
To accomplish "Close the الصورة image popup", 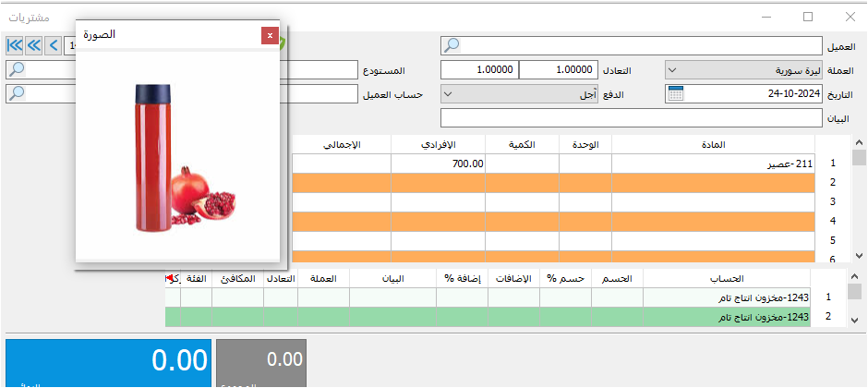I will point(270,35).
